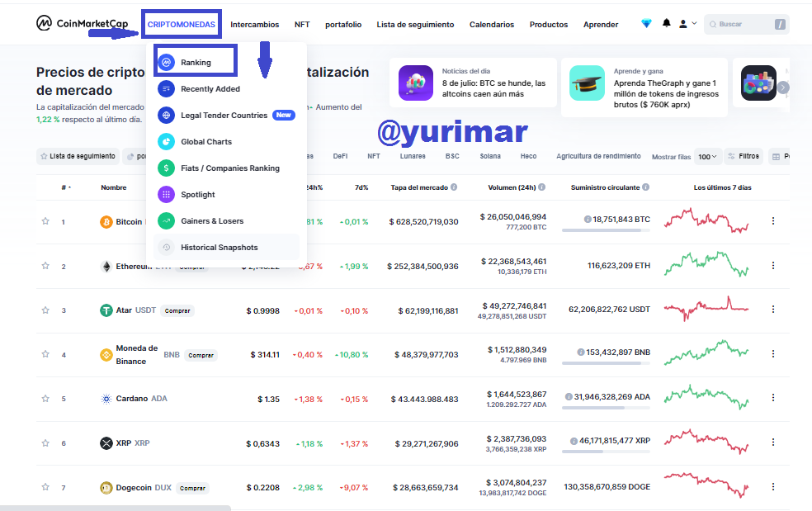Viewport: 812px width, 511px height.
Task: Click the Lista de seguimiento filter button
Action: 78,156
